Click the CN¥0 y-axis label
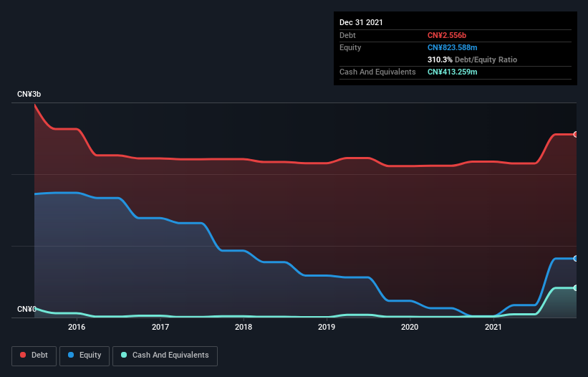Image resolution: width=588 pixels, height=377 pixels. click(26, 309)
